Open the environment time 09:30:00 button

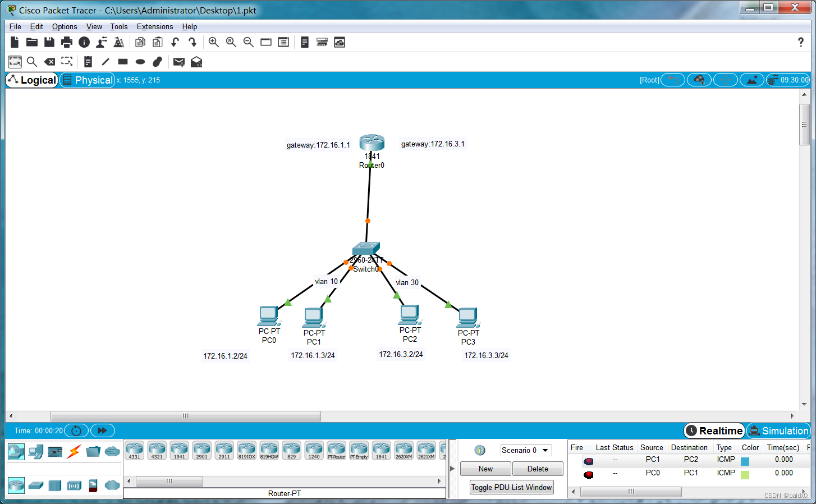789,80
